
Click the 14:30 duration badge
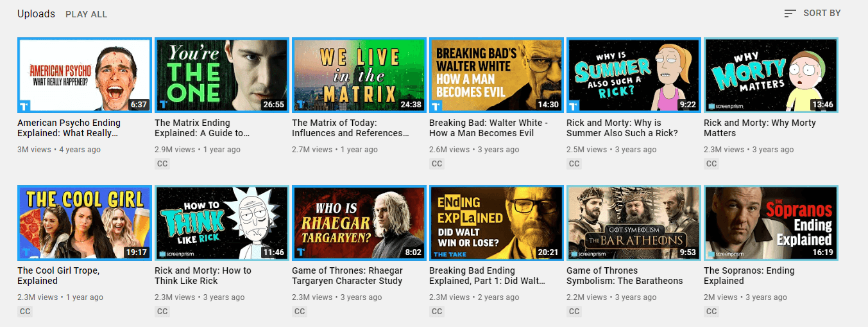(548, 105)
